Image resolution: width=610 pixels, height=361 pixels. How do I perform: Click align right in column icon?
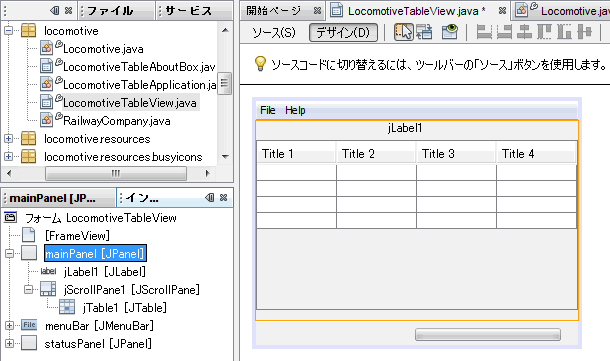(x=504, y=32)
